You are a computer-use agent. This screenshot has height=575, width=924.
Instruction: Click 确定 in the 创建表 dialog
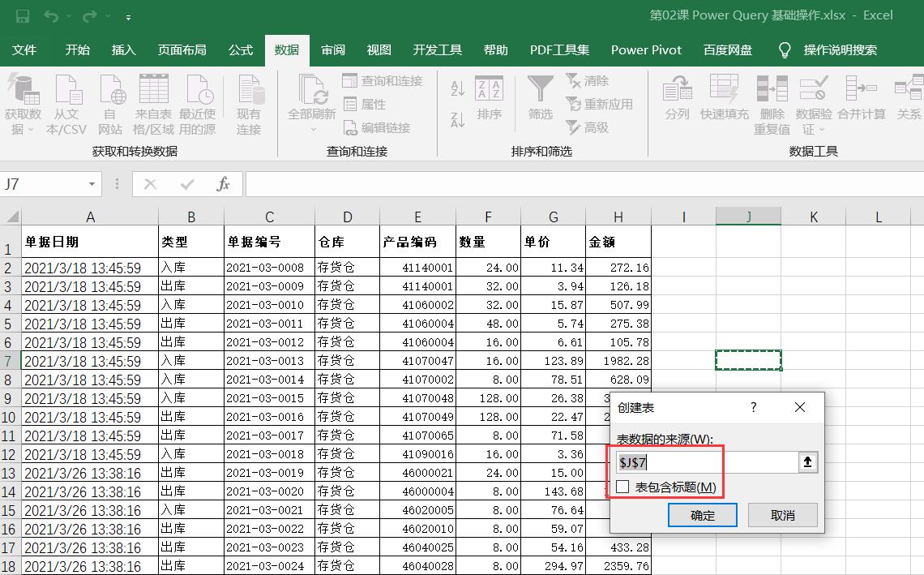(x=703, y=516)
